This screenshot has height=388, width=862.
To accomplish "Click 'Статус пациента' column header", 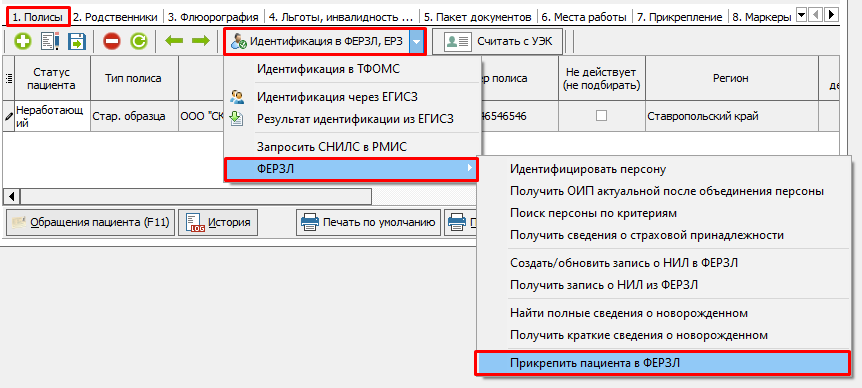I will point(53,79).
